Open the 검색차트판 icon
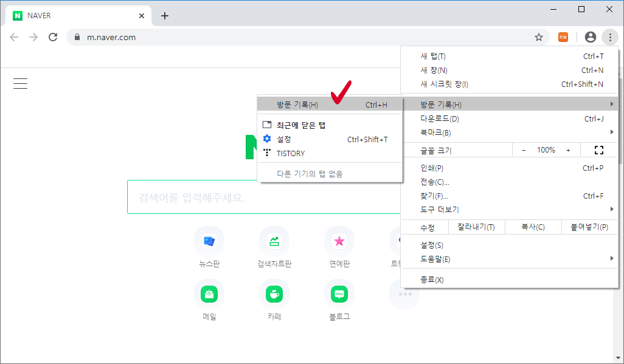The width and height of the screenshot is (624, 364). pos(274,241)
